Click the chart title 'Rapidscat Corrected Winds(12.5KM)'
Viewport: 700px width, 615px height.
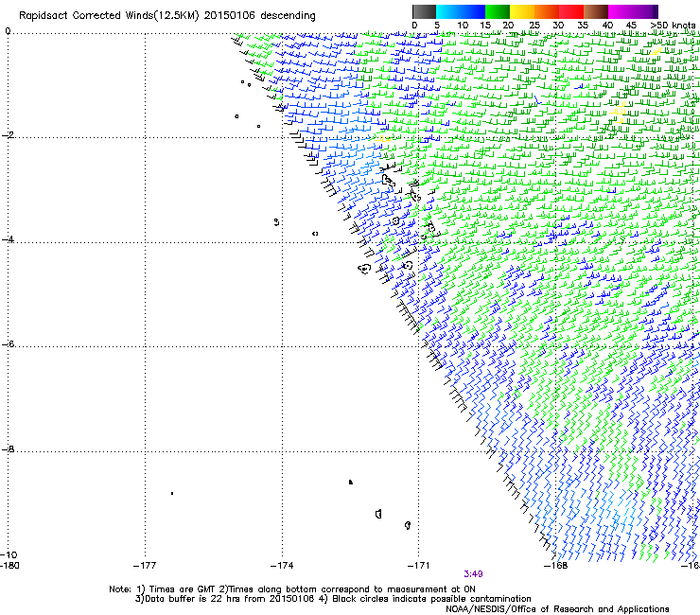click(x=109, y=16)
